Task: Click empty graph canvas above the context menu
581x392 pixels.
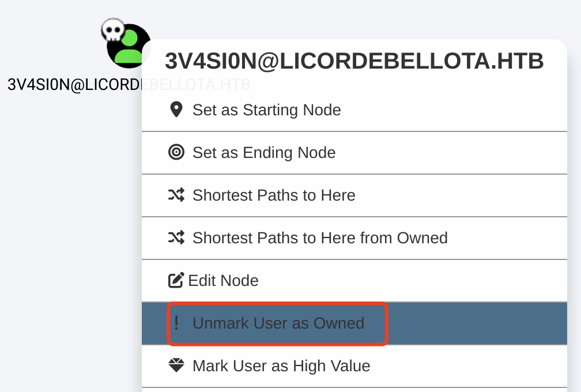Action: coord(346,17)
